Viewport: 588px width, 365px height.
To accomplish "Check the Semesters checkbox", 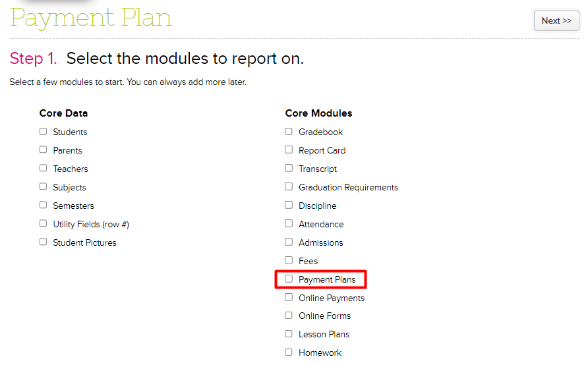I will 44,206.
